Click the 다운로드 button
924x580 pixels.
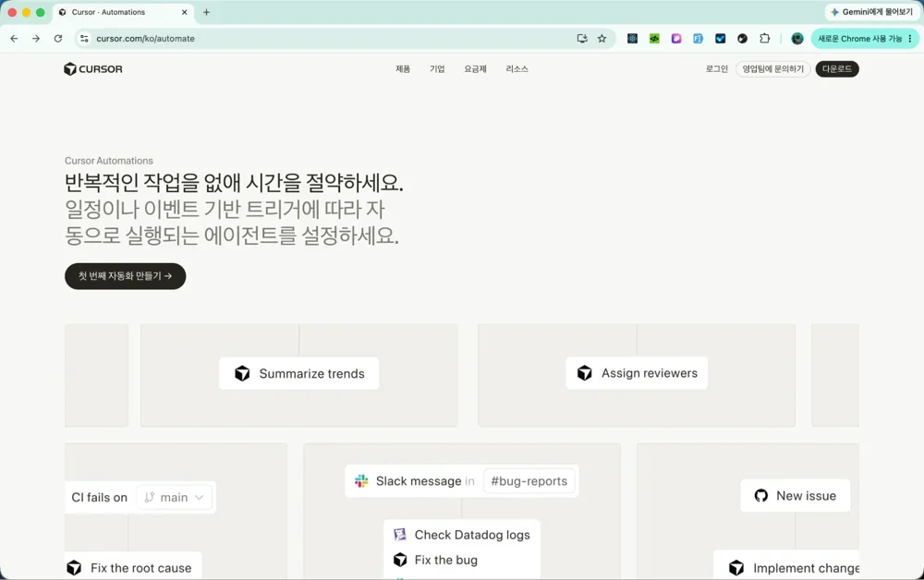(837, 69)
